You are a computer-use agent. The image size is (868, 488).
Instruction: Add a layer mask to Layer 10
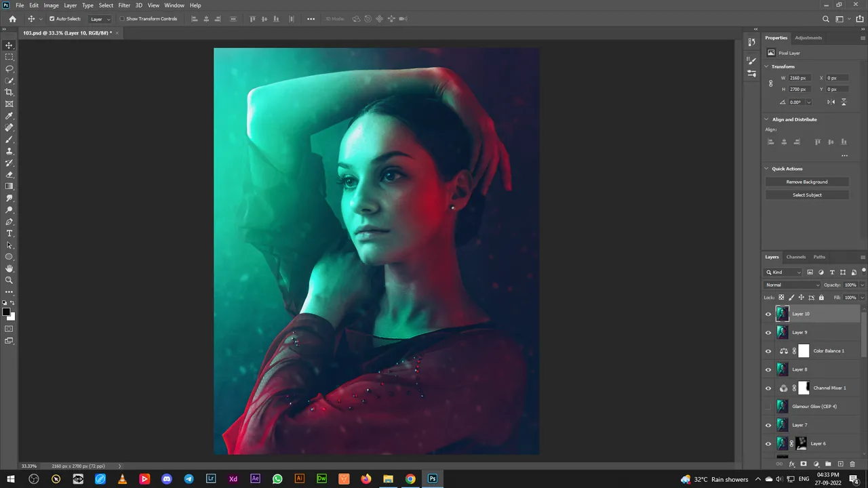(x=804, y=464)
